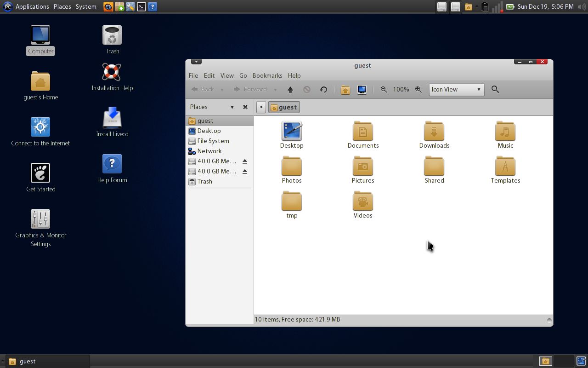Image resolution: width=588 pixels, height=368 pixels.
Task: Select the Music folder
Action: [505, 135]
